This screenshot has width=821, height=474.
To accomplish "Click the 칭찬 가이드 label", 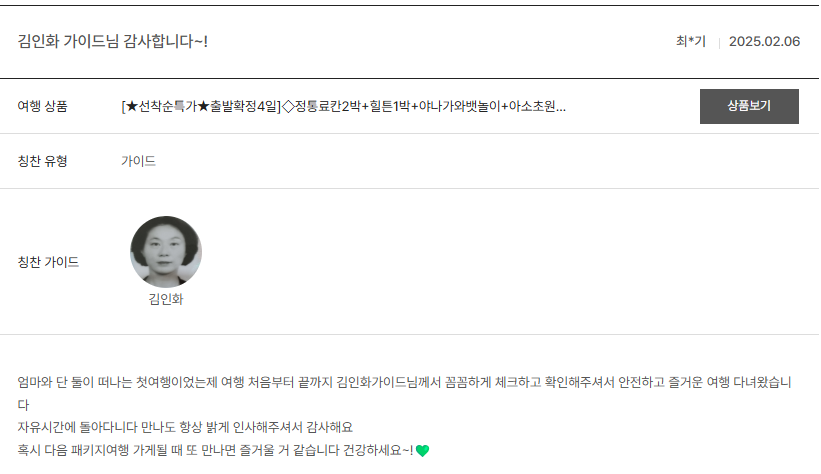I will pyautogui.click(x=48, y=262).
